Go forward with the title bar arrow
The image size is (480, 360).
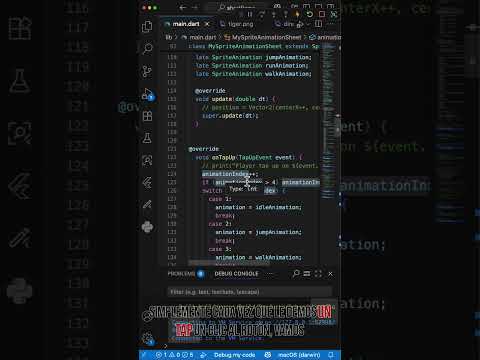pyautogui.click(x=195, y=7)
